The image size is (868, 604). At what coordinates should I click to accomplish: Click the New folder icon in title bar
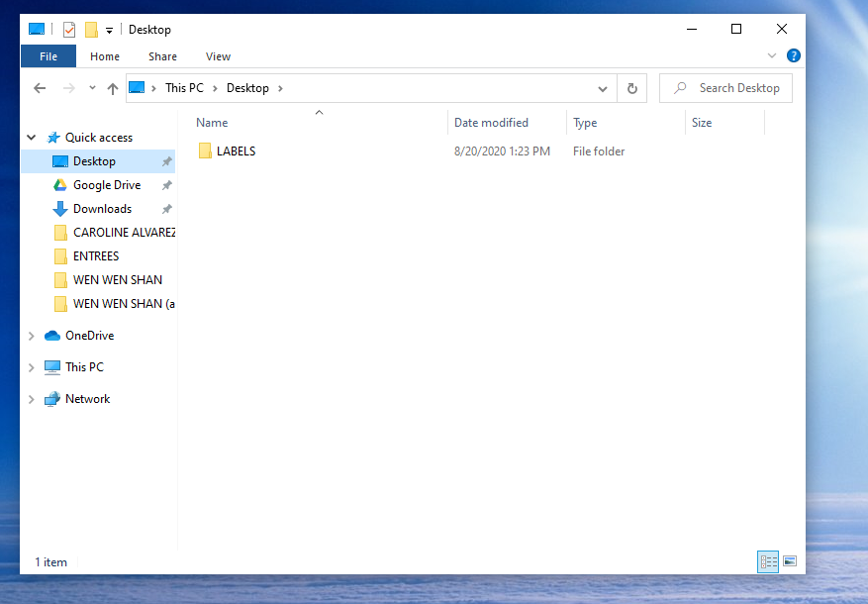click(x=91, y=30)
